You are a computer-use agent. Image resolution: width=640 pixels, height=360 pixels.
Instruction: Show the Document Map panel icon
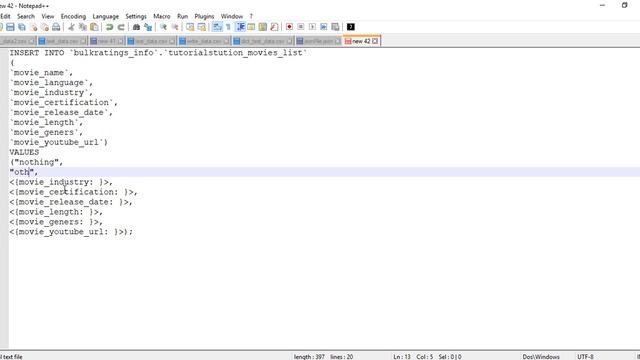[263, 27]
